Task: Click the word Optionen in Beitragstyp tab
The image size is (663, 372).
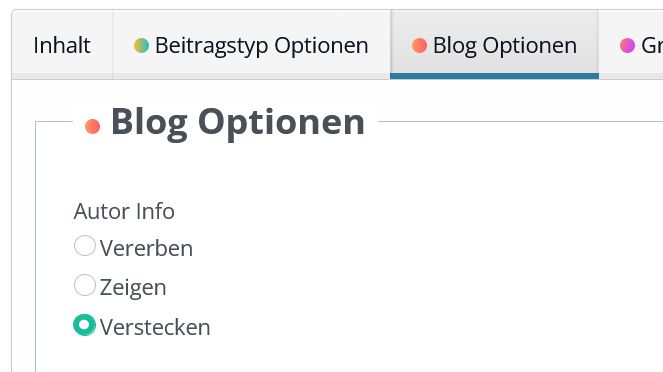Action: click(321, 46)
